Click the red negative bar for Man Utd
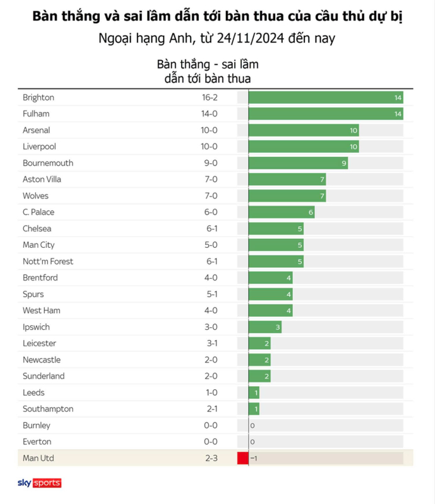Viewport: 435px width, 504px height. pos(242,458)
